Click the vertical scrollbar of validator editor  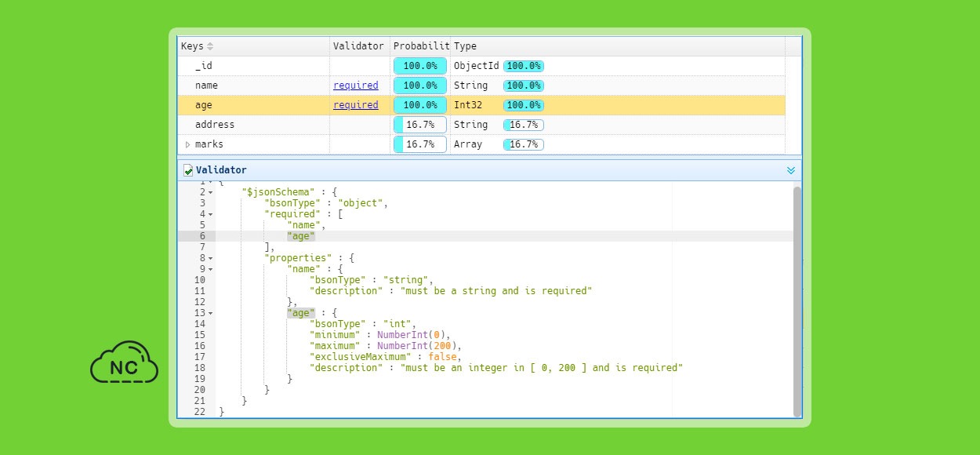point(797,302)
